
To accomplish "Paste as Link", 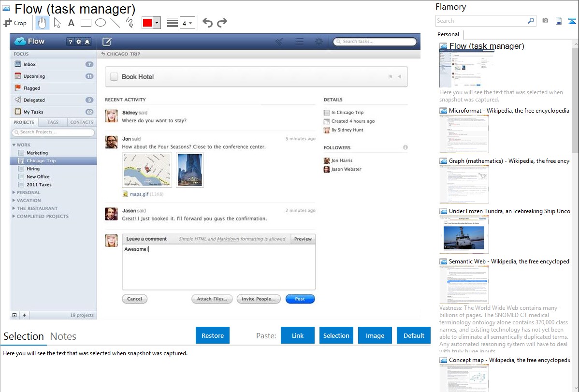I will (x=298, y=335).
